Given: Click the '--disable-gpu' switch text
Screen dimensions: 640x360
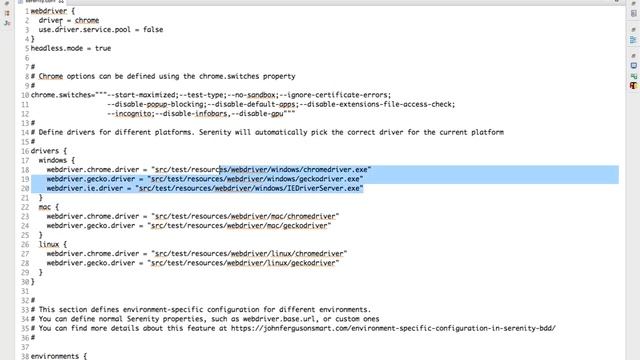Looking at the screenshot, I should [257, 114].
